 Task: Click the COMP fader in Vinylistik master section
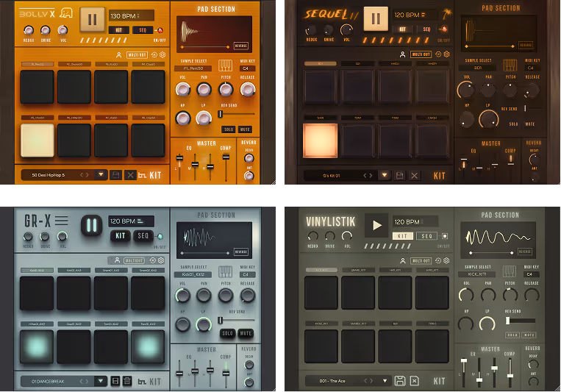click(510, 372)
